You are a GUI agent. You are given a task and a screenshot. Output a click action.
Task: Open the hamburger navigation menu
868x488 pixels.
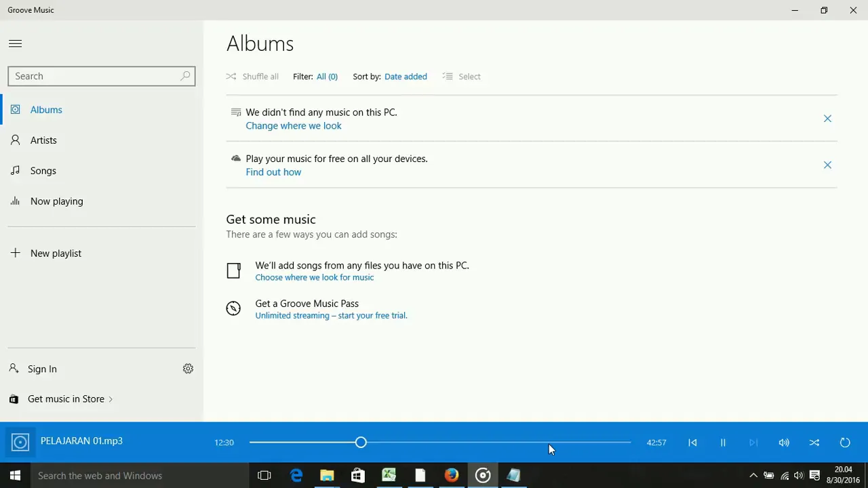(15, 43)
